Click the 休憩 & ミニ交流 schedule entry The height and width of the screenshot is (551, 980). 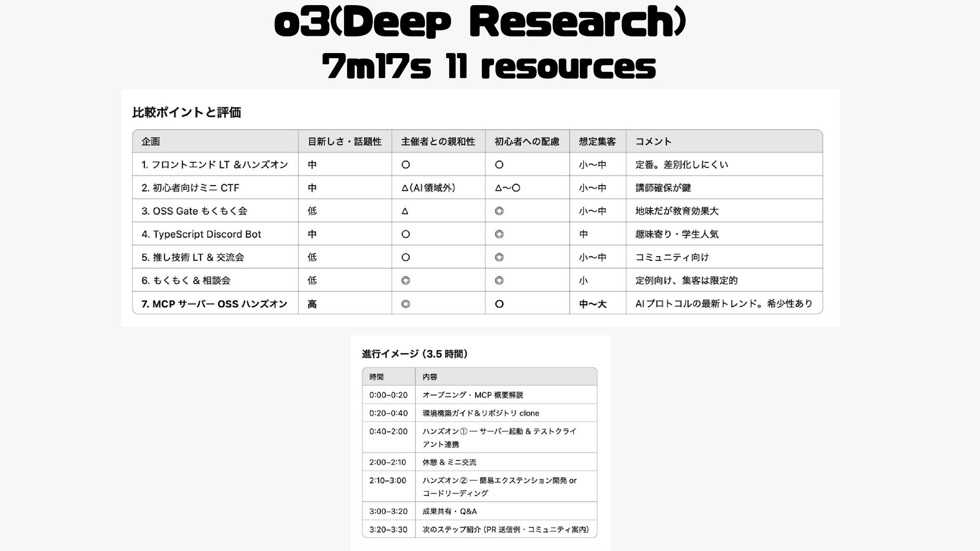pyautogui.click(x=449, y=462)
